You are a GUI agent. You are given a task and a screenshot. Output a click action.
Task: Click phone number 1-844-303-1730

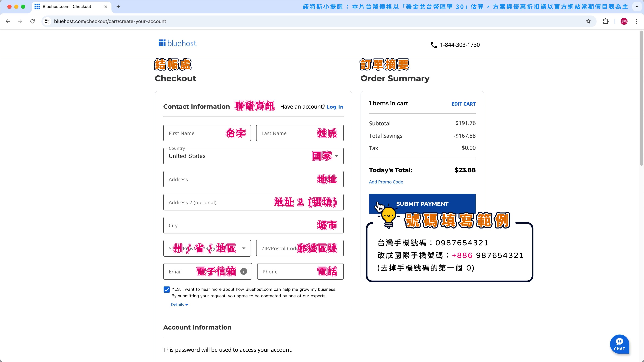[x=460, y=45]
